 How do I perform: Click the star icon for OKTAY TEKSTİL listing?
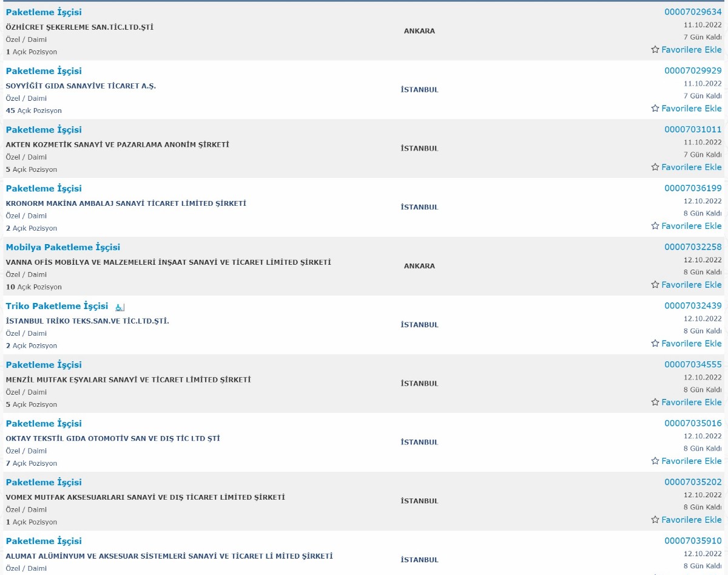[x=655, y=461]
